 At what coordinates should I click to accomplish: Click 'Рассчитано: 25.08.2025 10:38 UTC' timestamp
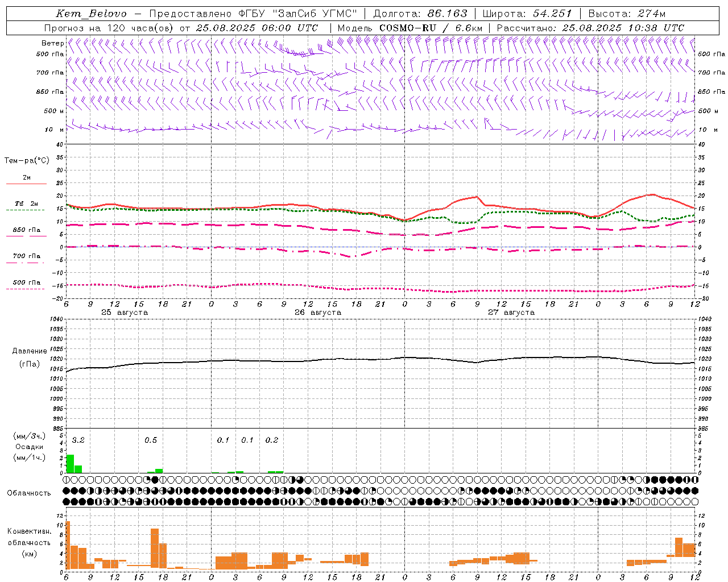click(x=590, y=28)
